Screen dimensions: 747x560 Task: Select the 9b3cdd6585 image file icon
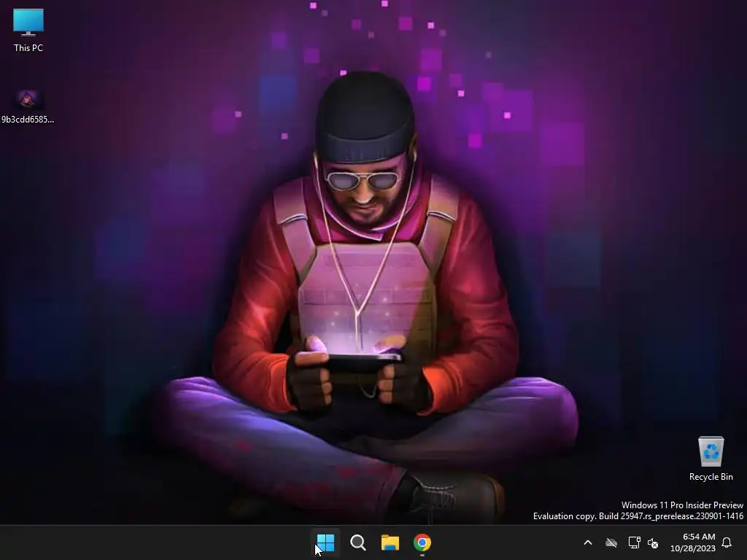28,108
